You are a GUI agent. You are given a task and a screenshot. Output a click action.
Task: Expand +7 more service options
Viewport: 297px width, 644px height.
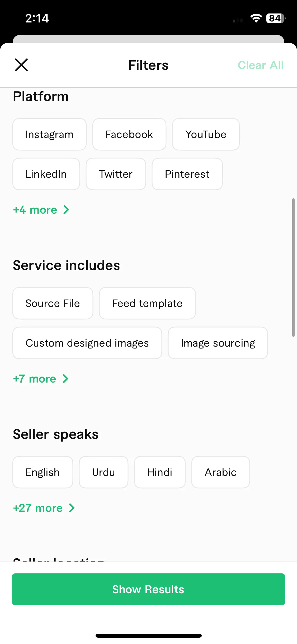pyautogui.click(x=41, y=379)
